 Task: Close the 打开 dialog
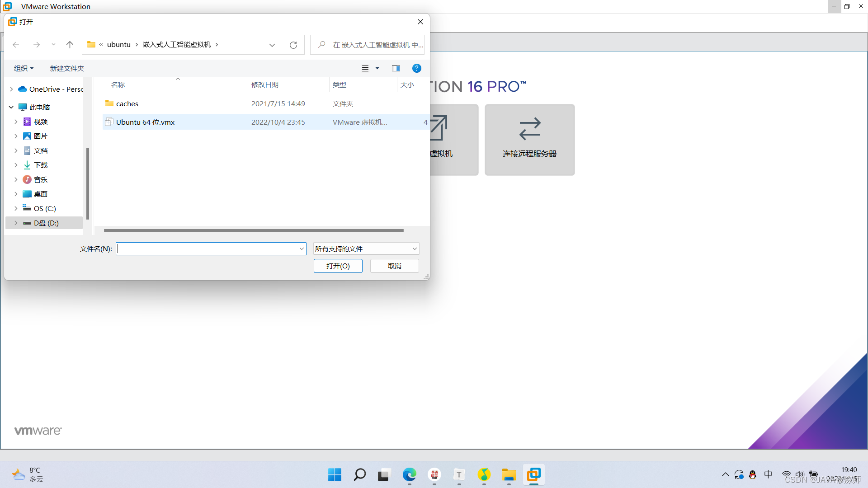click(420, 22)
